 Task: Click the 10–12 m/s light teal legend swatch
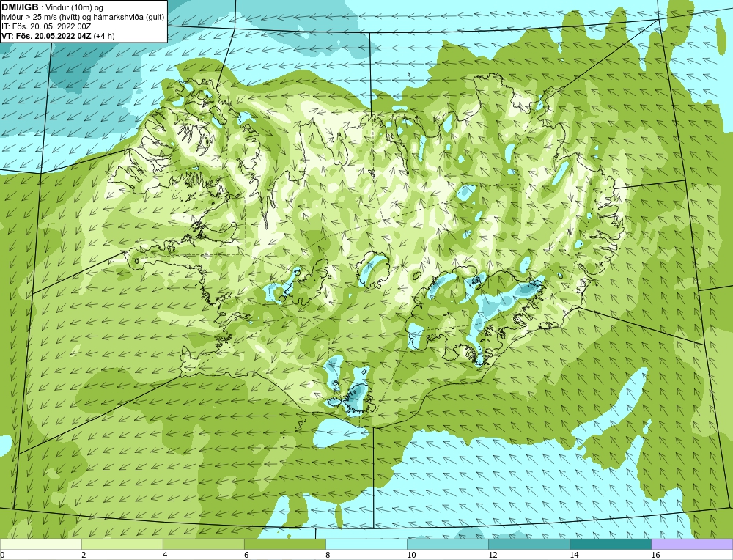448,544
